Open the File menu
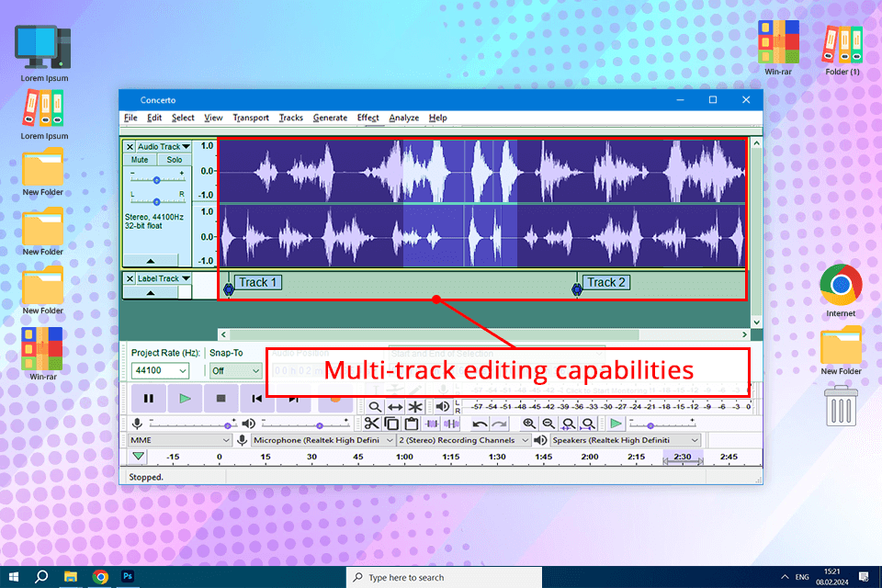 tap(130, 118)
